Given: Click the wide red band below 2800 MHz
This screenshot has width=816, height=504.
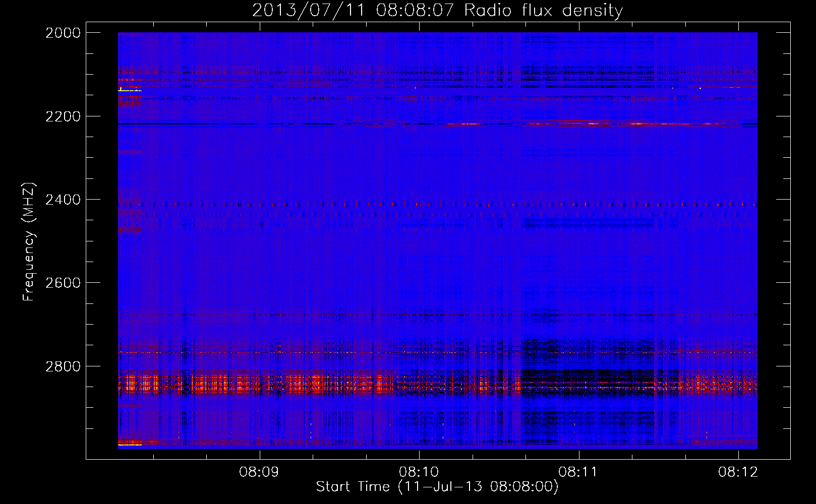Looking at the screenshot, I should pyautogui.click(x=303, y=384).
